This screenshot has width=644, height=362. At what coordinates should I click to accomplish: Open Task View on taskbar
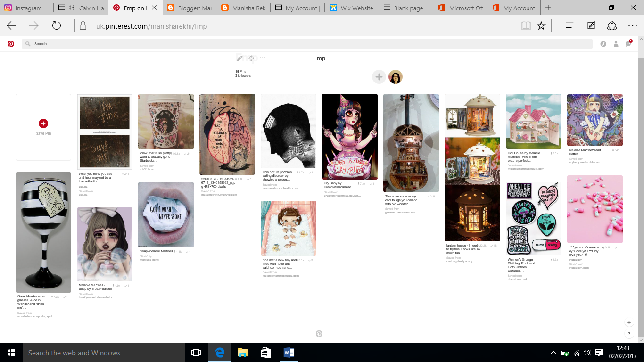[196, 353]
